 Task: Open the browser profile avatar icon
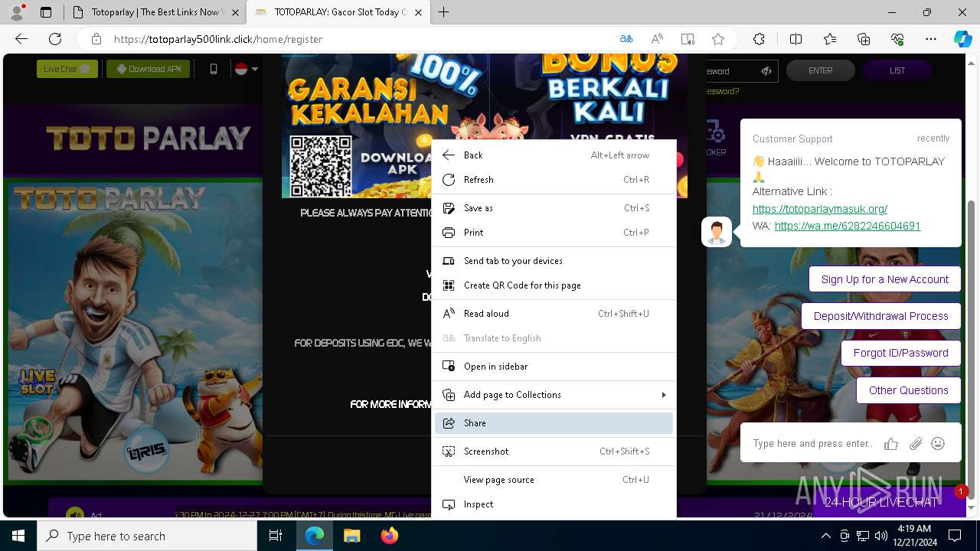click(17, 12)
